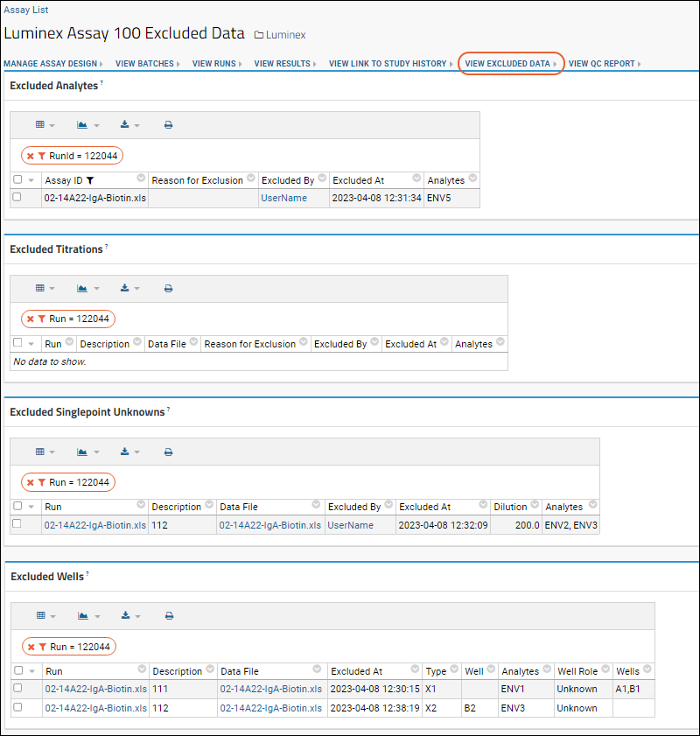
Task: Open chart menu in Excluded Singlepoint Unknowns
Action: click(87, 452)
